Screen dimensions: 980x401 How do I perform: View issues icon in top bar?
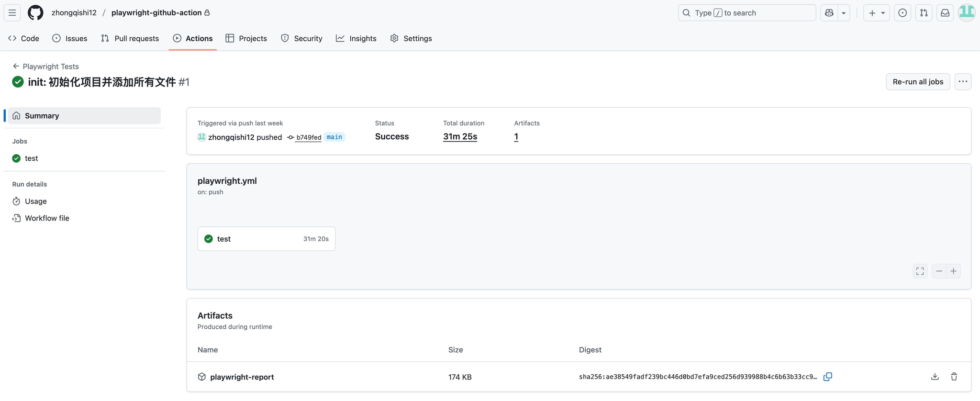(x=902, y=13)
